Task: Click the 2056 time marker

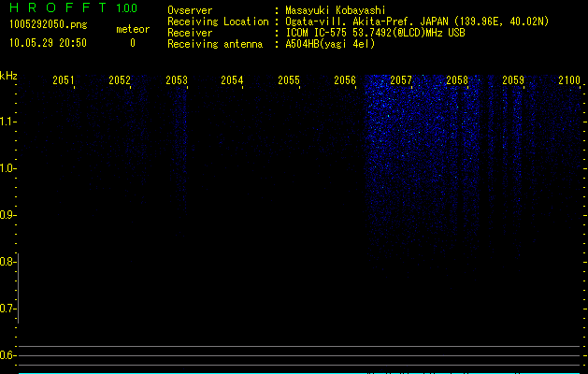Action: (345, 80)
